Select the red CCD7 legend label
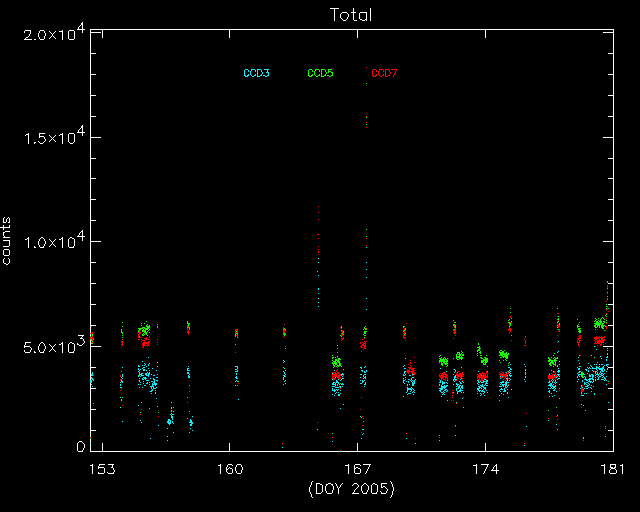The height and width of the screenshot is (512, 640). click(384, 73)
